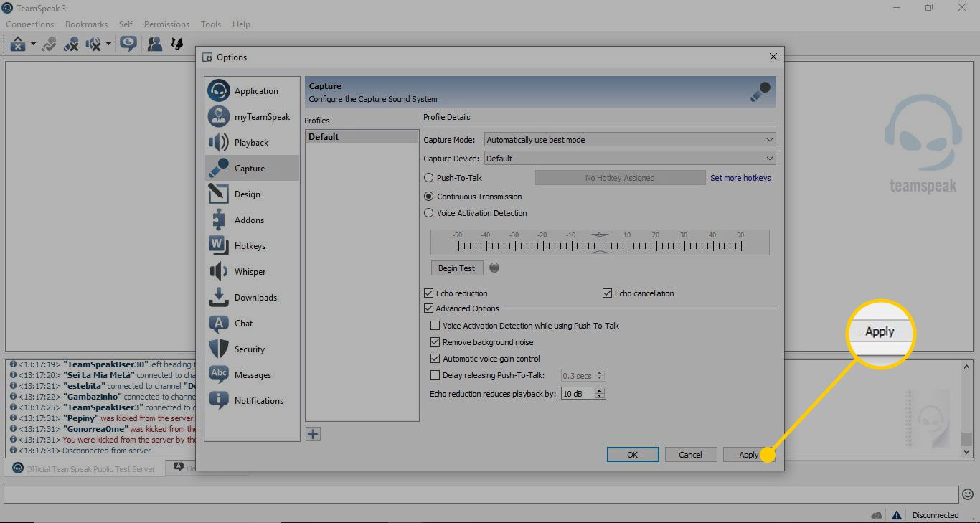
Task: Open the Tools menu
Action: click(x=211, y=24)
